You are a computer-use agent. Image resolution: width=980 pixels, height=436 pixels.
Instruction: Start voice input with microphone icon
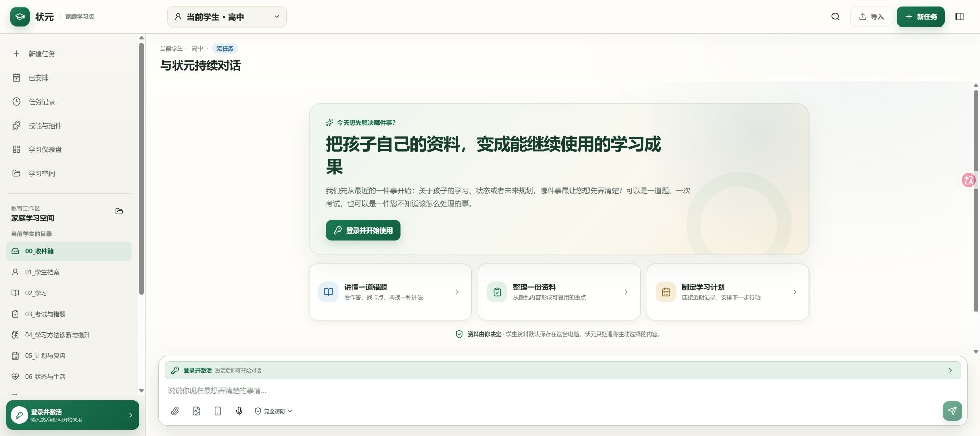(239, 411)
